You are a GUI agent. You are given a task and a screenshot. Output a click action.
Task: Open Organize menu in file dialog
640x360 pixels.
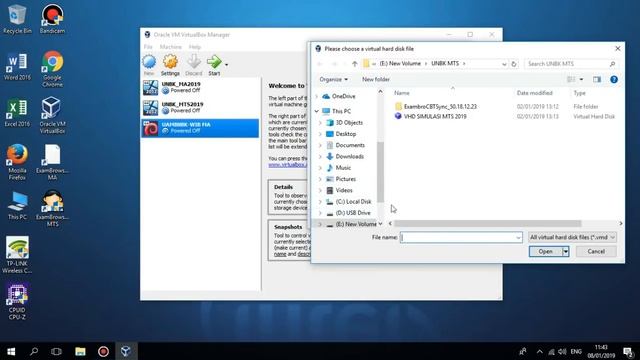pyautogui.click(x=333, y=80)
